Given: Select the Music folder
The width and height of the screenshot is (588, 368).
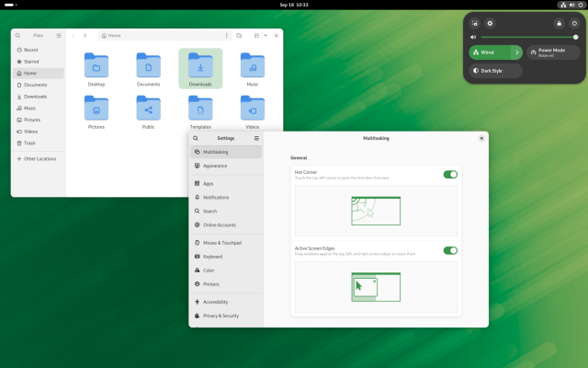Looking at the screenshot, I should pos(253,69).
